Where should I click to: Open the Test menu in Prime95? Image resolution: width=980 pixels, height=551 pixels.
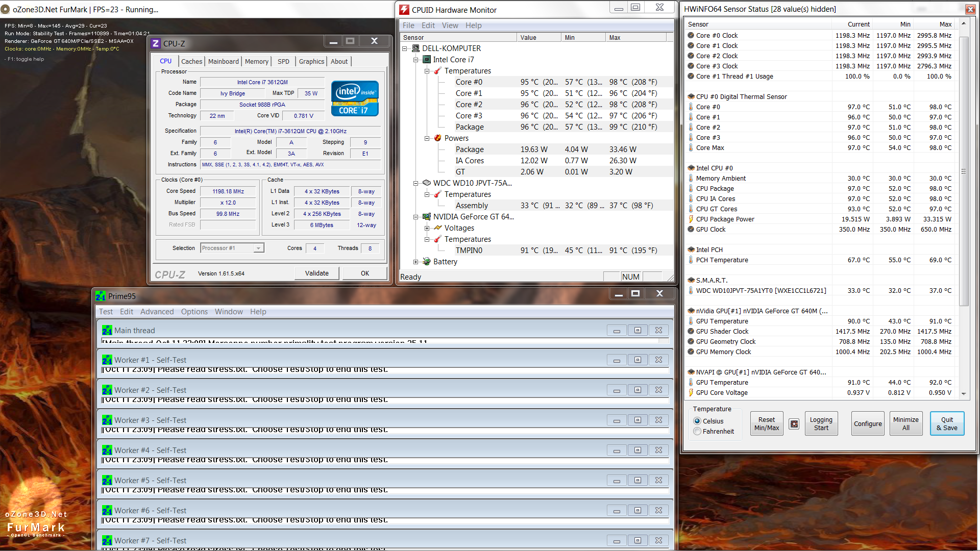106,312
